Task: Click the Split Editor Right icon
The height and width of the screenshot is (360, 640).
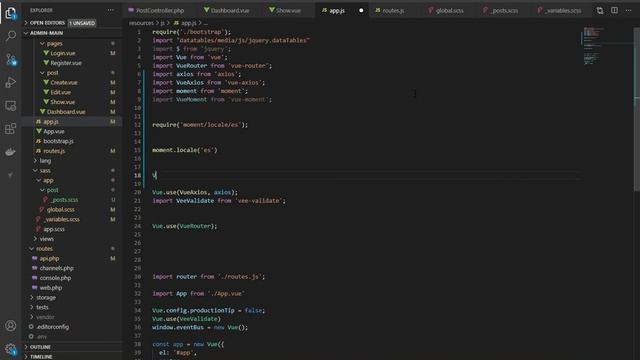Action: (614, 10)
